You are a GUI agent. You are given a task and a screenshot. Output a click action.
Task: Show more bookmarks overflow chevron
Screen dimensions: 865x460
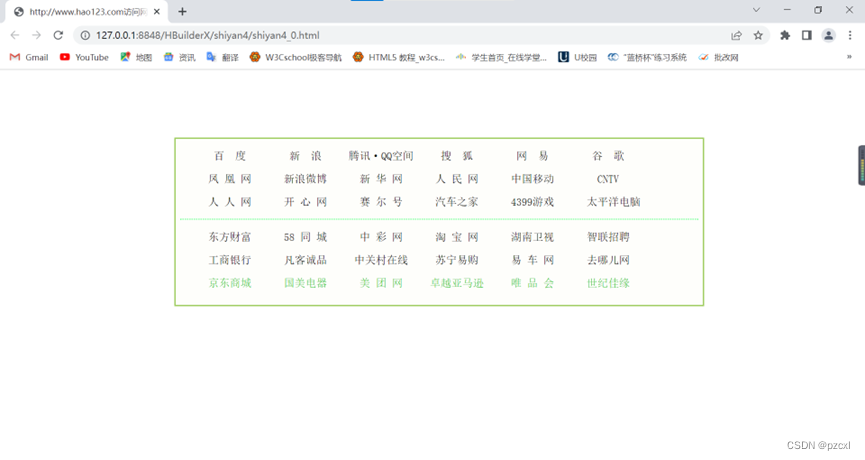coord(849,57)
